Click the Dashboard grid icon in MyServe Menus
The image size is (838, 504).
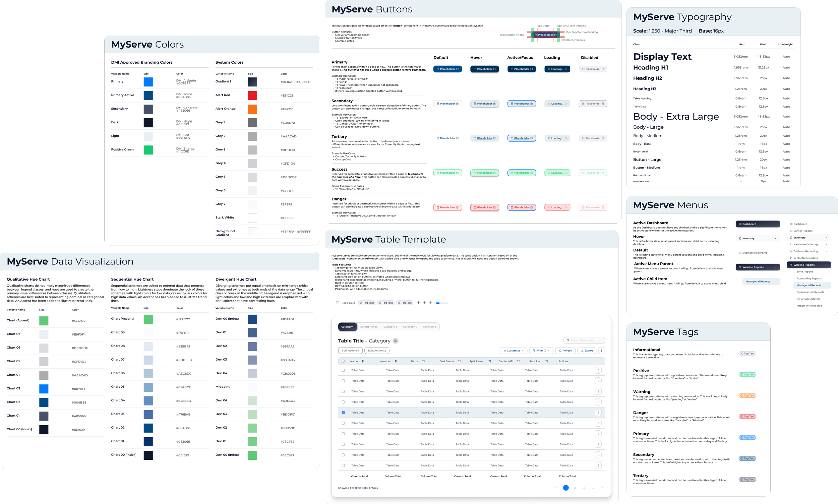coord(740,224)
